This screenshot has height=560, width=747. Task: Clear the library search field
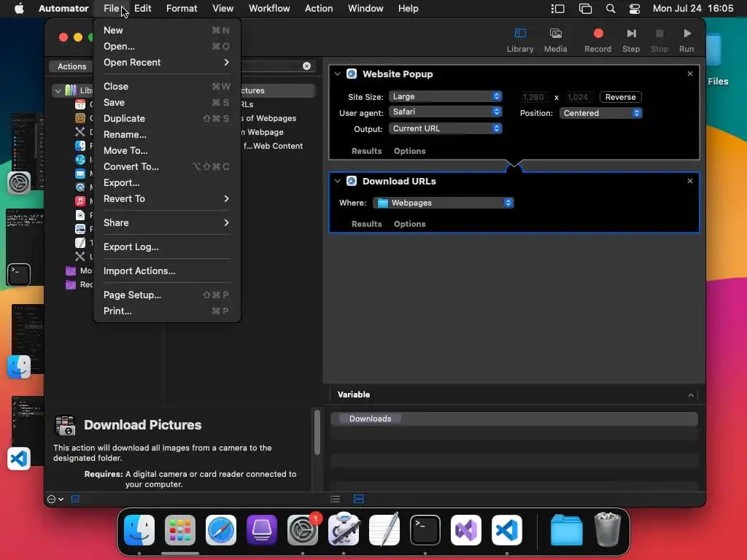tap(307, 66)
